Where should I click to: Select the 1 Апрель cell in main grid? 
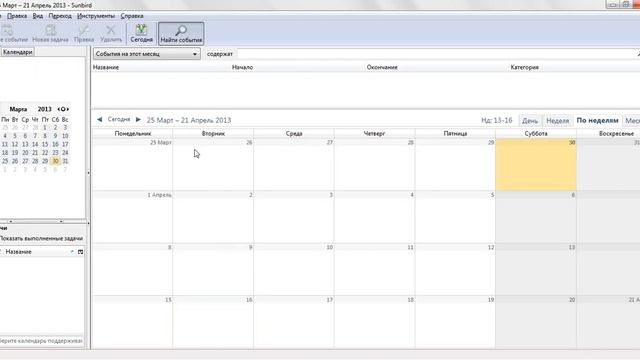tap(132, 217)
